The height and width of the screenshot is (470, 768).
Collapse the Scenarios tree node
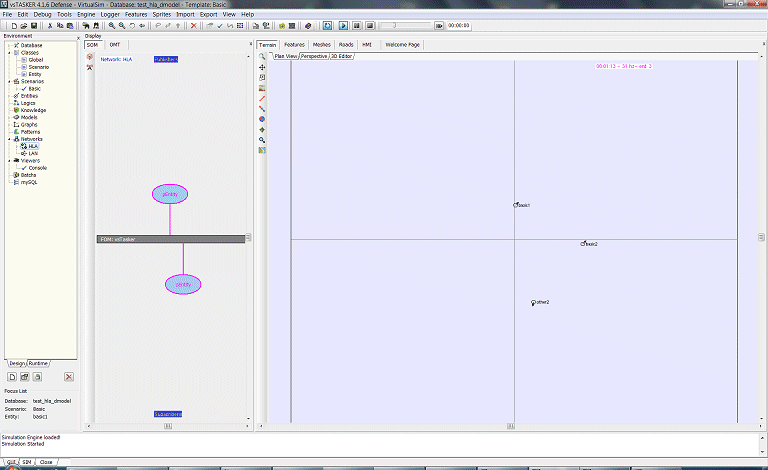[9, 81]
